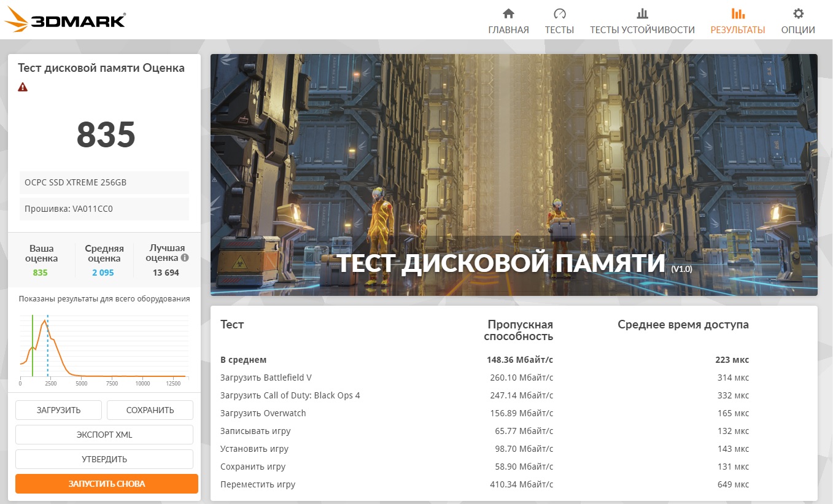Image resolution: width=833 pixels, height=504 pixels.
Task: Click the 649 мкс access time value
Action: pyautogui.click(x=733, y=484)
